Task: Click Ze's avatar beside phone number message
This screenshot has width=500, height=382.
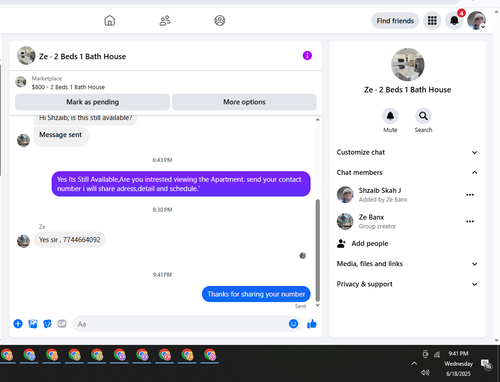Action: pos(23,241)
